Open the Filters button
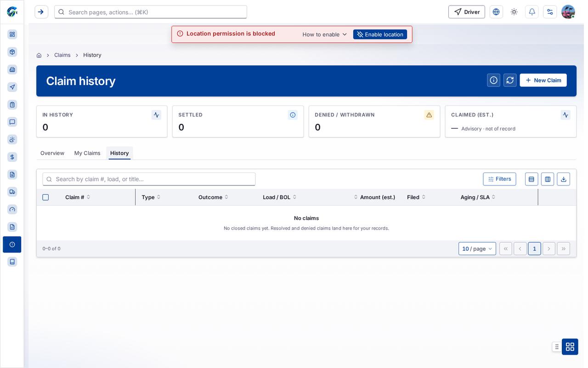 click(499, 179)
